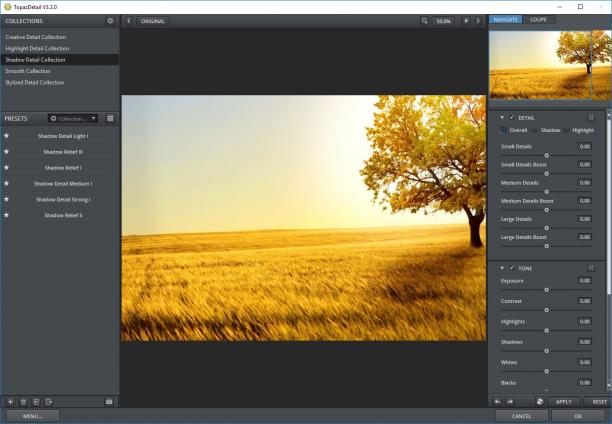
Task: Apply the Shadow Detail Light I preset
Action: tap(63, 136)
